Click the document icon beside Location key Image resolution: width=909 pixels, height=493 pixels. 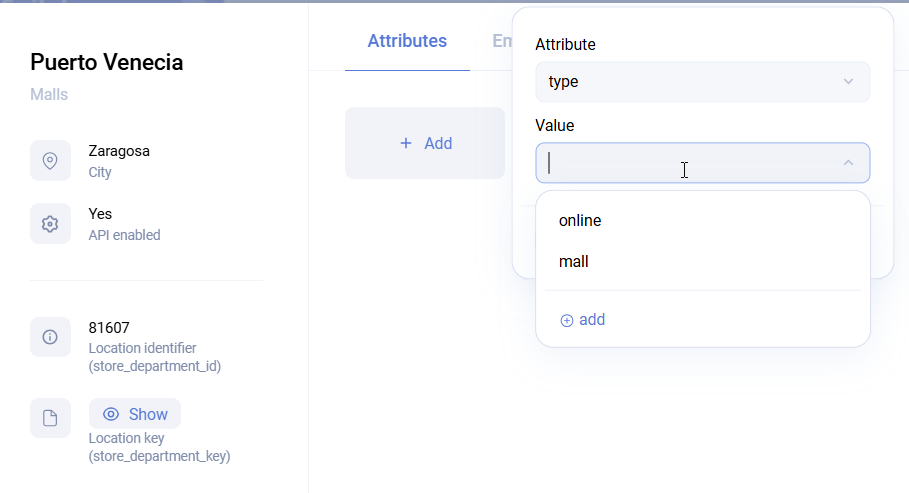50,418
